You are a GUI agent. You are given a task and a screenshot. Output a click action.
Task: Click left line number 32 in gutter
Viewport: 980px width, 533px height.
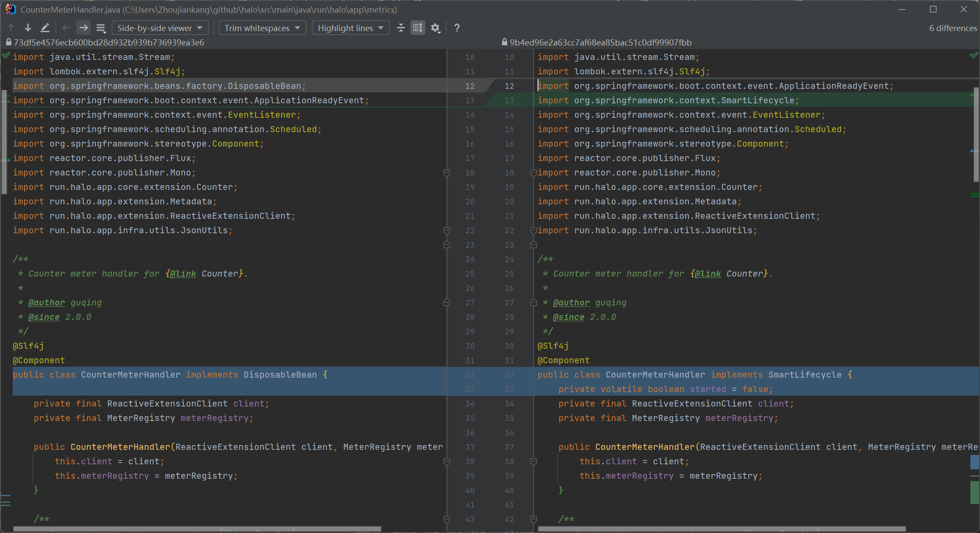[x=470, y=375]
